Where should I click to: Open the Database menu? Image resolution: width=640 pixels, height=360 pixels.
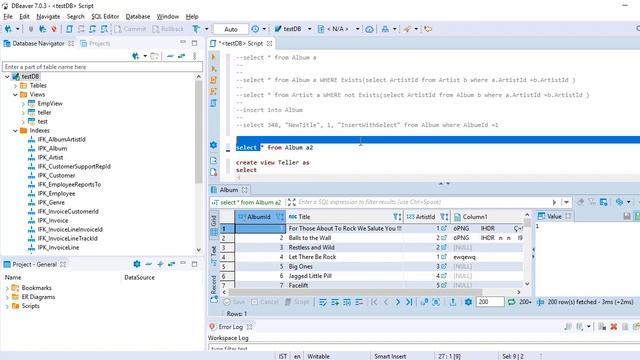138,16
